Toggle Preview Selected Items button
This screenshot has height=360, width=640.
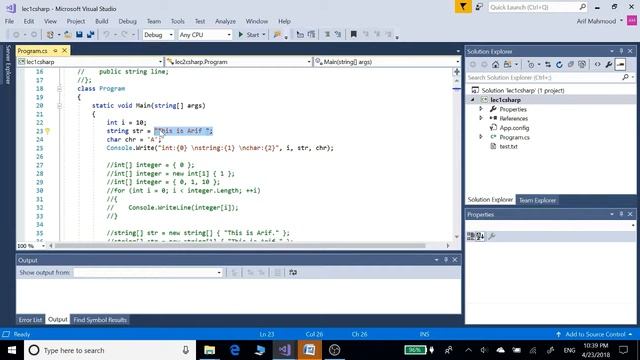tap(620, 64)
